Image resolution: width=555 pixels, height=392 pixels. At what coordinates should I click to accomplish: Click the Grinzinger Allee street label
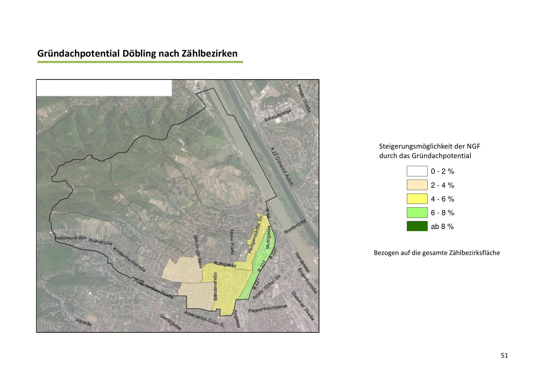[198, 252]
